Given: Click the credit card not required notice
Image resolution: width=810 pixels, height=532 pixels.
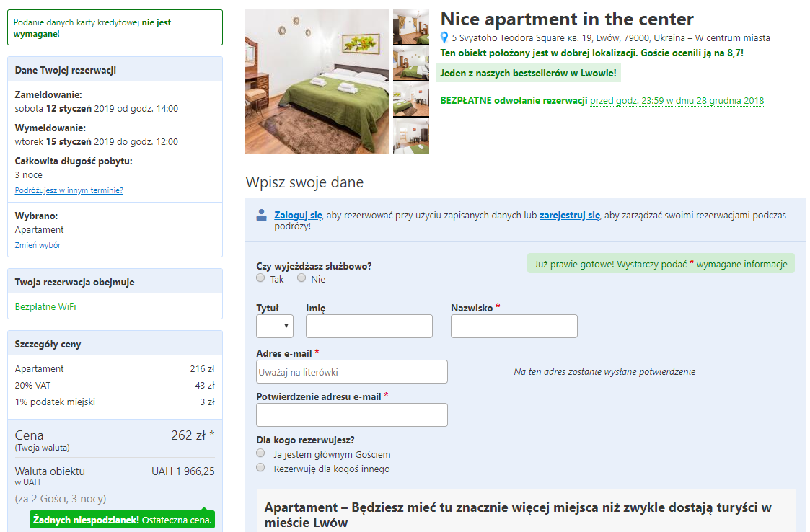Looking at the screenshot, I should coord(115,28).
